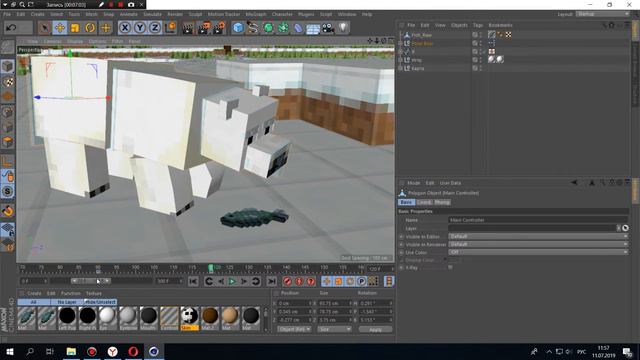
Task: Open the material Create menu
Action: click(34, 293)
